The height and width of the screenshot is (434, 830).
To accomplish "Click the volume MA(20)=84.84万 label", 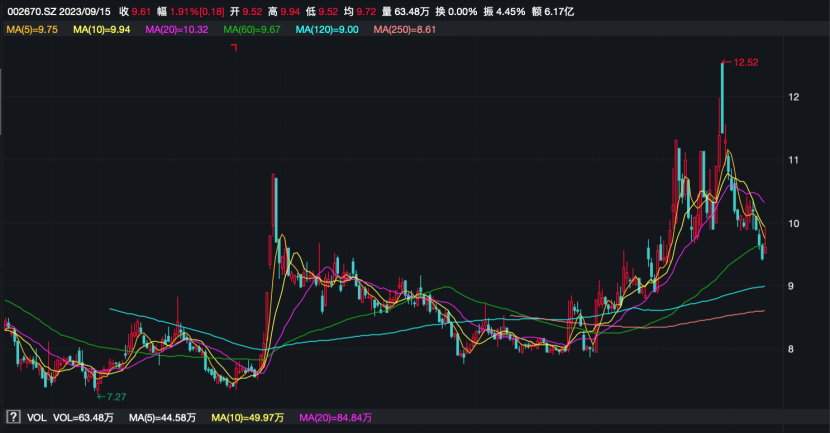I will click(336, 418).
